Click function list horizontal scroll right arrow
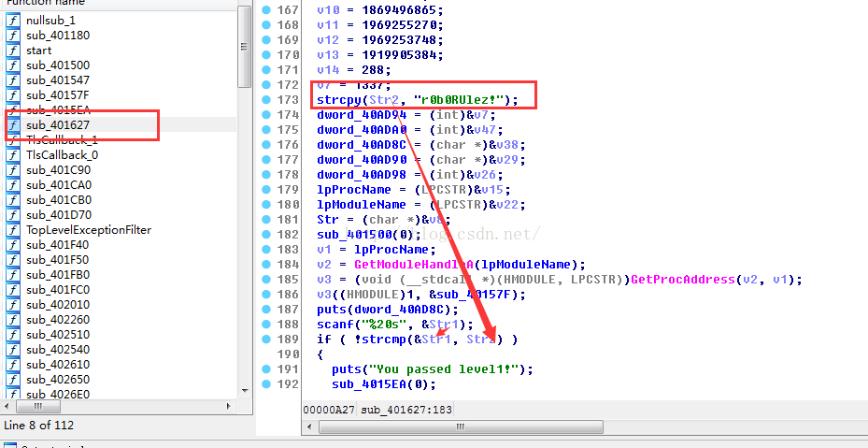 click(x=229, y=407)
